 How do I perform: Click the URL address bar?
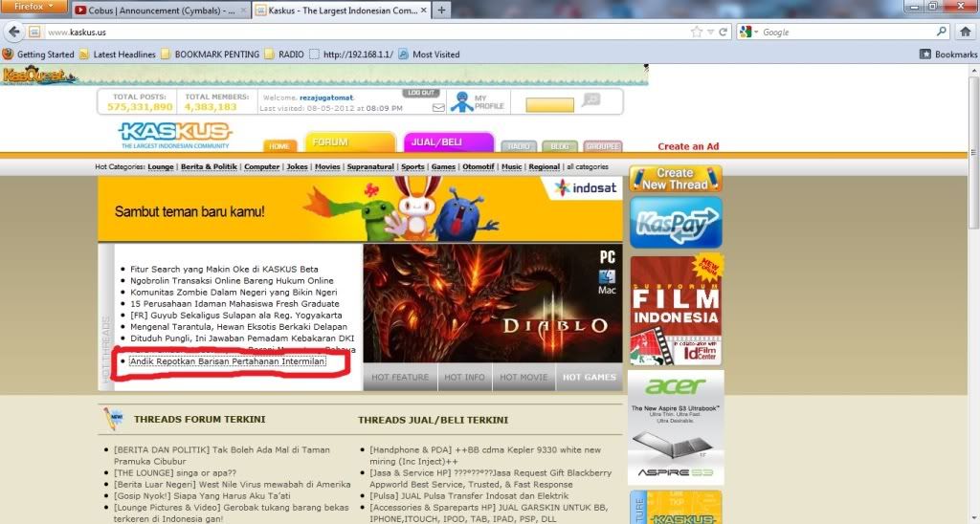point(367,32)
